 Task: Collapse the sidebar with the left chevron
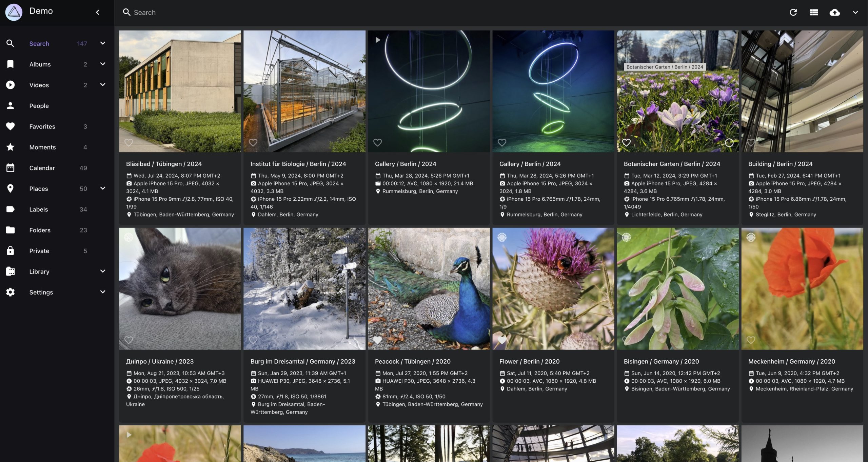click(x=98, y=13)
